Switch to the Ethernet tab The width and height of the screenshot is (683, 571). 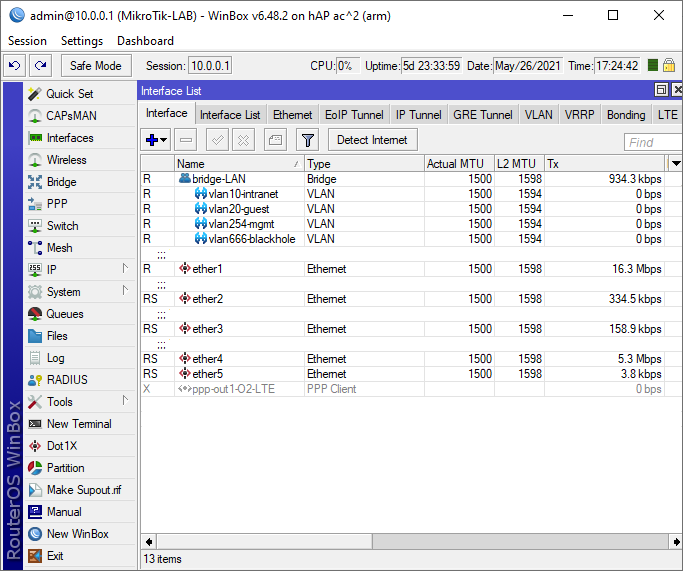pos(293,115)
